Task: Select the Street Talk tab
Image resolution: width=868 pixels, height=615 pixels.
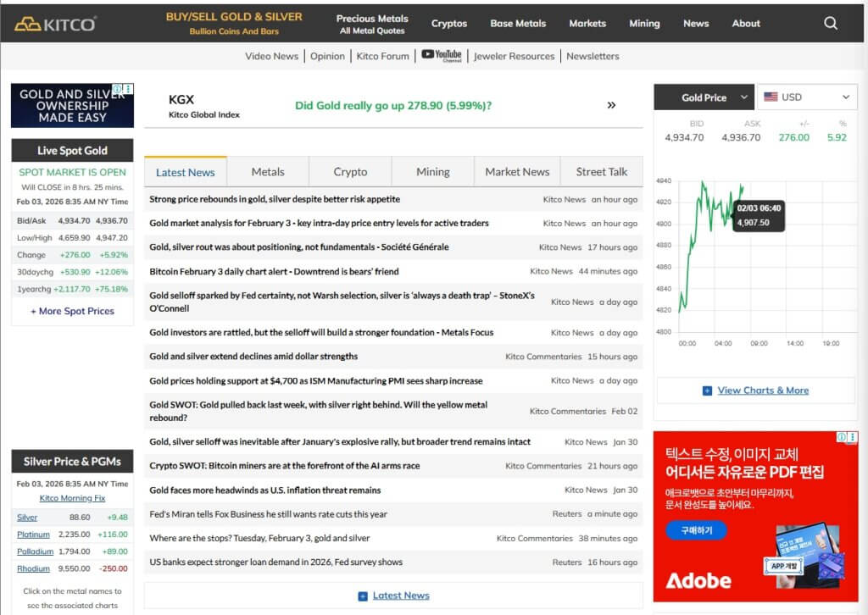Action: pos(602,172)
